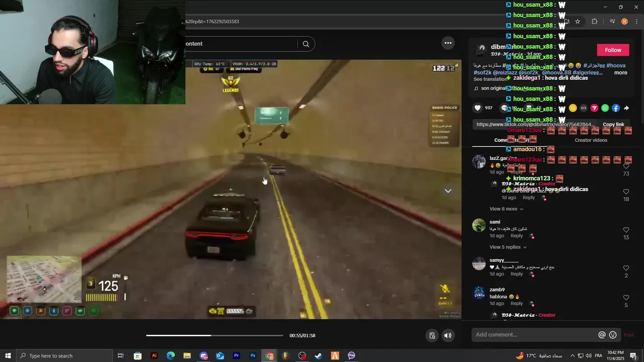
Task: Open Steam from the taskbar
Action: [318, 356]
